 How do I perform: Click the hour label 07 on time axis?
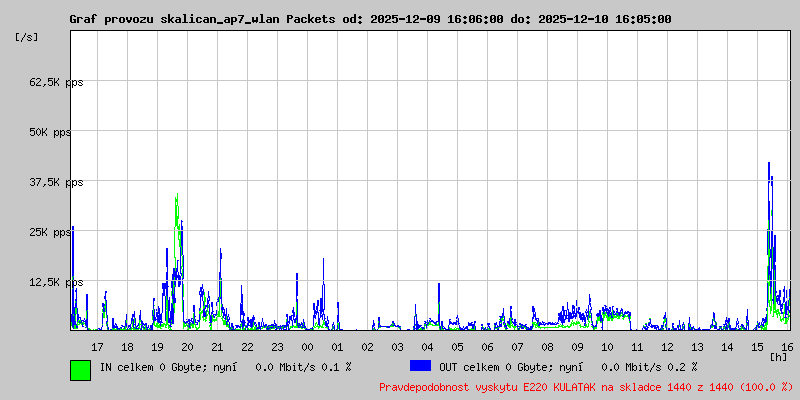pos(517,347)
